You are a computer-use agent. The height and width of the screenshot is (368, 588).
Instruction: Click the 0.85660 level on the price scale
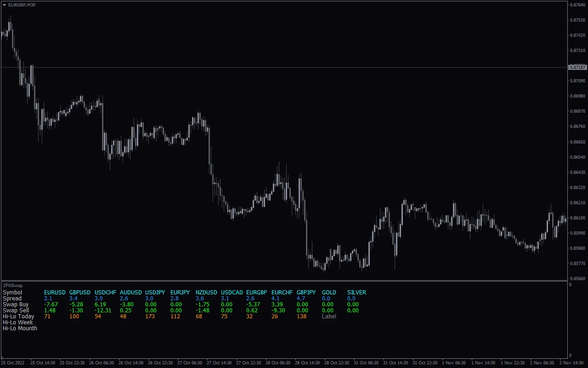[577, 279]
